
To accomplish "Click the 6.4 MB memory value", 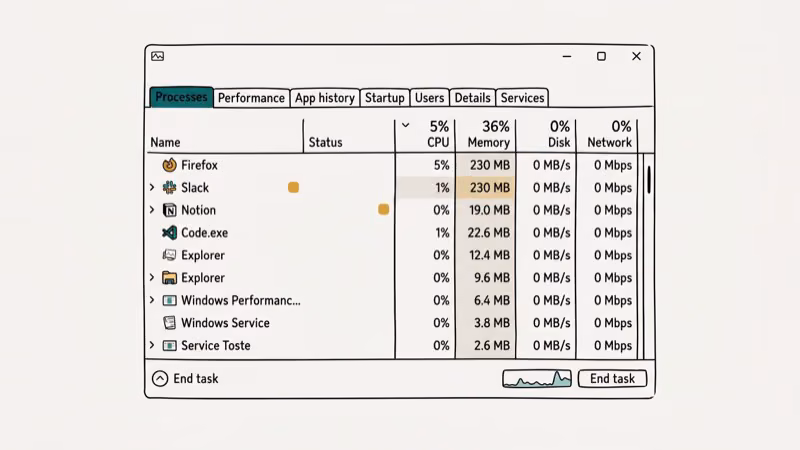I will [492, 300].
